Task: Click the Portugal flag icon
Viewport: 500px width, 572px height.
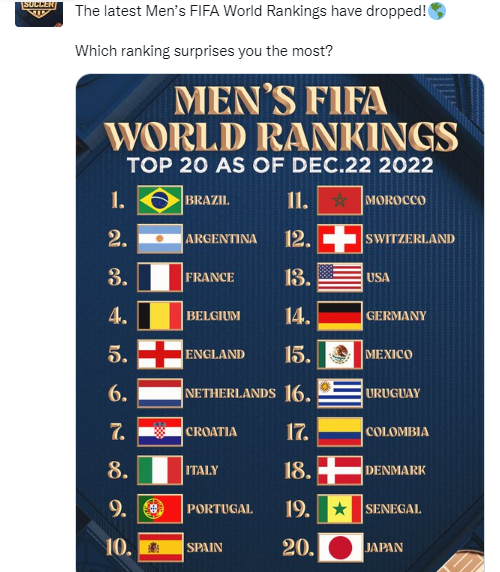Action: tap(160, 509)
